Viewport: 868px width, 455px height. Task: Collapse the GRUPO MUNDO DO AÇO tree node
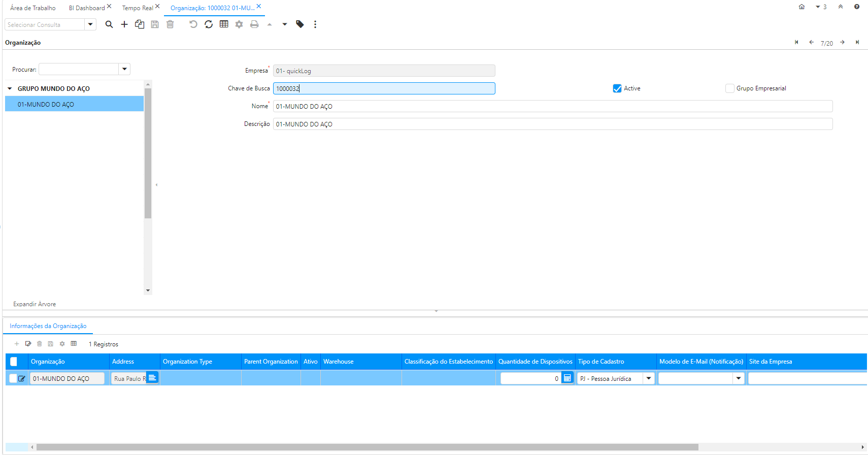10,89
